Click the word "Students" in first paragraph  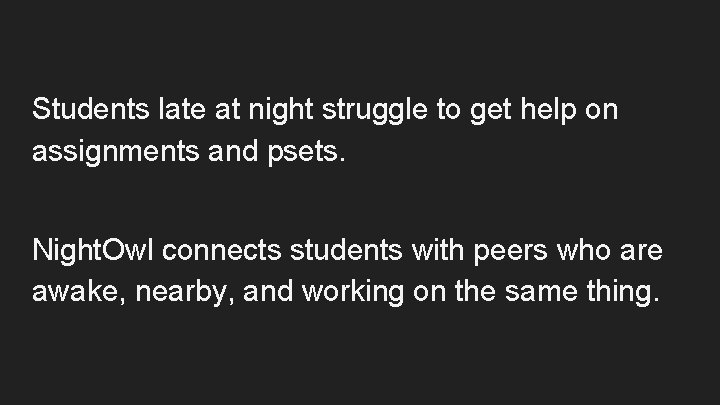(90, 109)
